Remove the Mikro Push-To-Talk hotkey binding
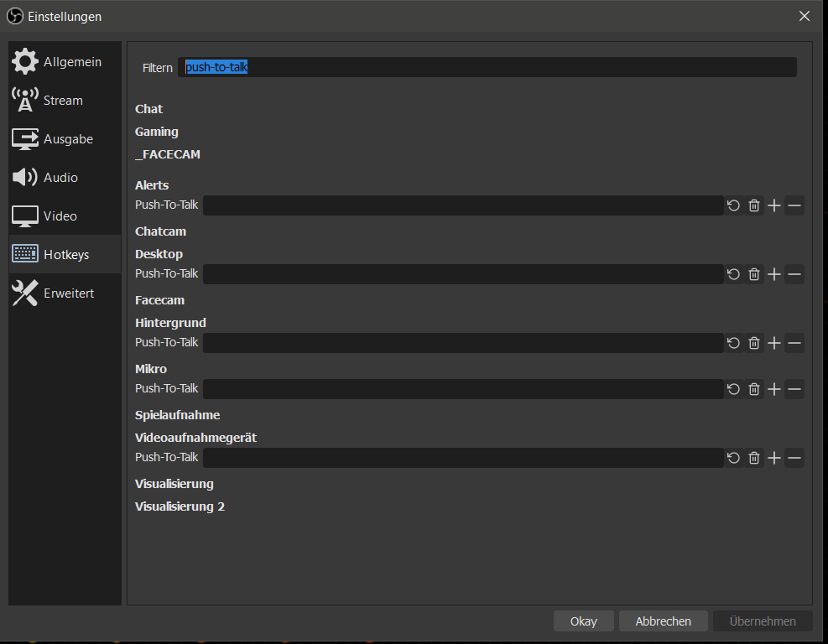Screen dimensions: 828x644 [794, 389]
